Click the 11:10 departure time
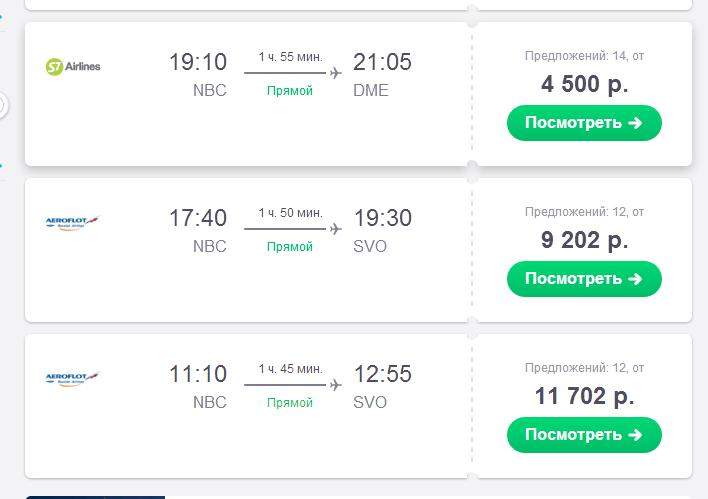Viewport: 708px width, 499px height. 198,374
